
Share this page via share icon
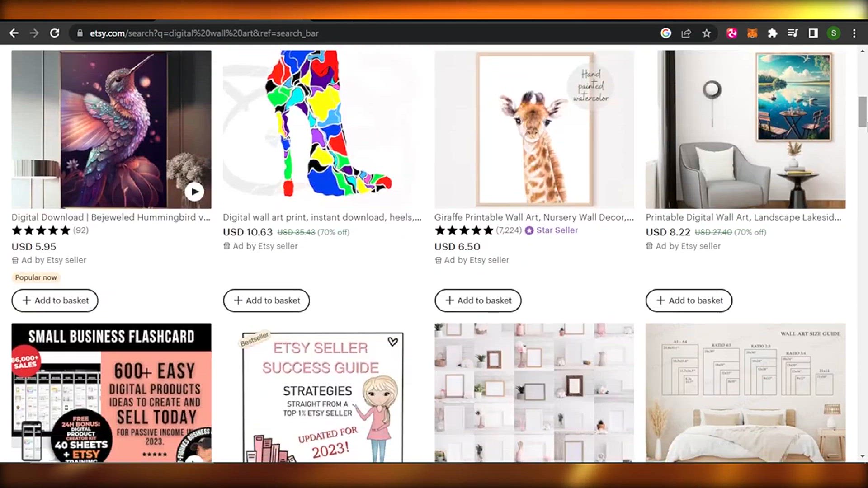click(x=686, y=33)
